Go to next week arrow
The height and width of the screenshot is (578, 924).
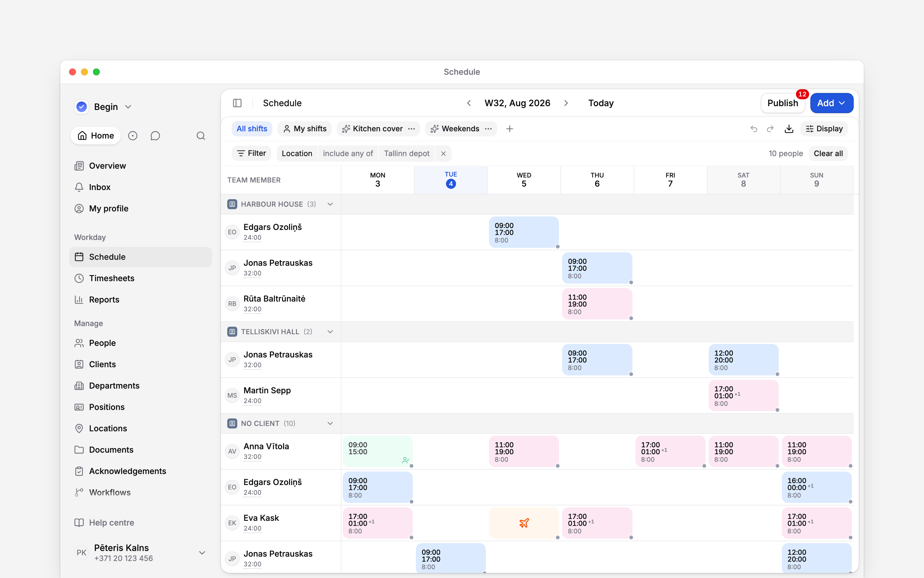point(566,103)
